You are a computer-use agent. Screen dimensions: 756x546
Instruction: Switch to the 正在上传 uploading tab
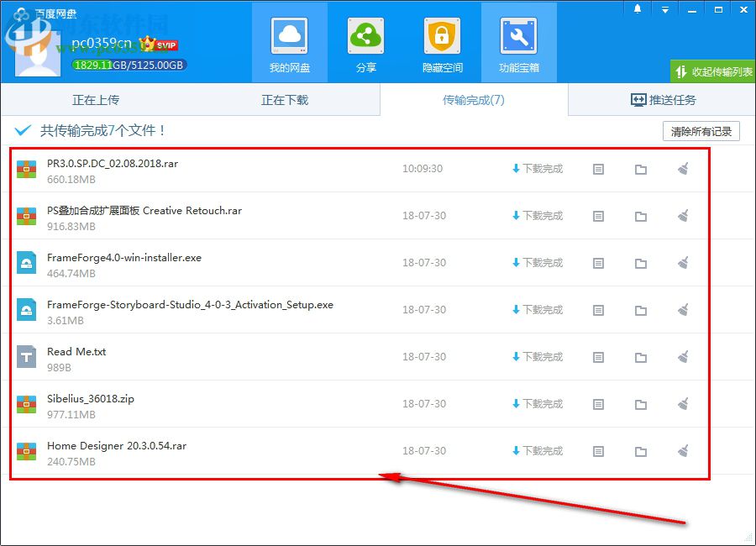coord(95,99)
